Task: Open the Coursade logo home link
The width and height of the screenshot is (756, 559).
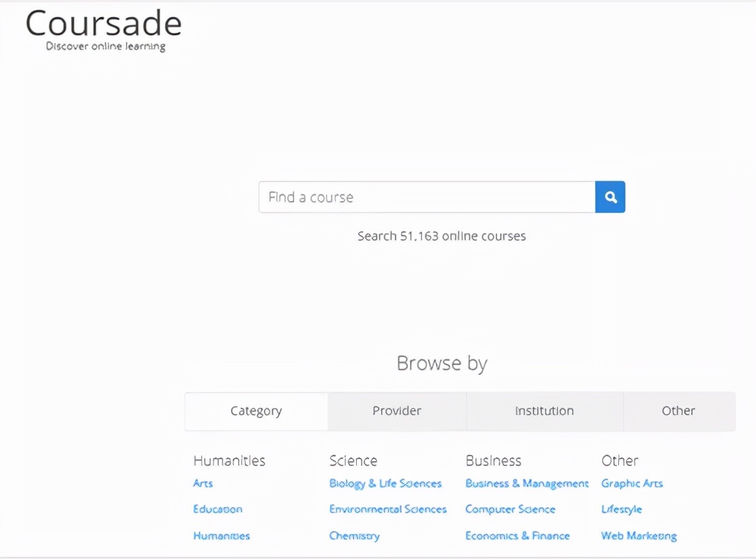Action: coord(104,23)
